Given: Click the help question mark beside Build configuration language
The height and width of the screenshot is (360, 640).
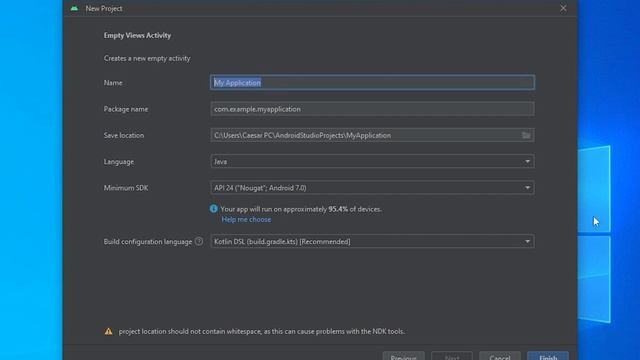Looking at the screenshot, I should tap(199, 241).
